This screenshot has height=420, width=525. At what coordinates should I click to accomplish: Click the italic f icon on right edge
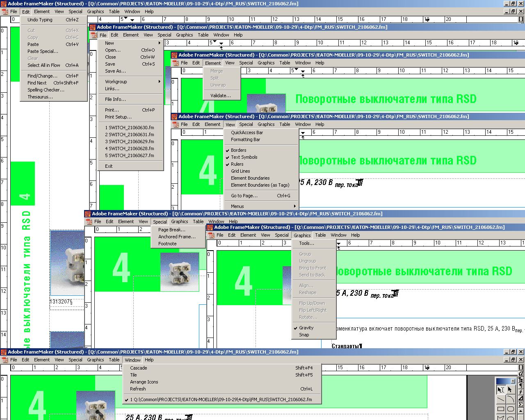pyautogui.click(x=521, y=392)
